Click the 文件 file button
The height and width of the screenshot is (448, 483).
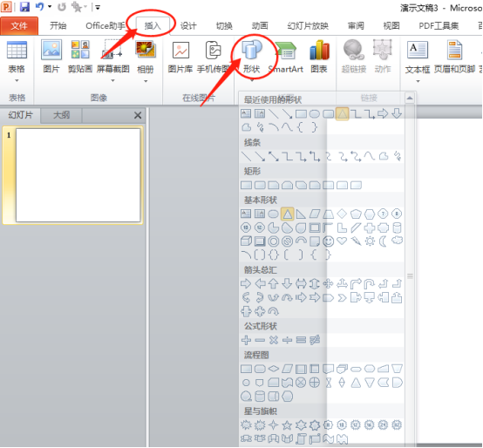pos(19,26)
